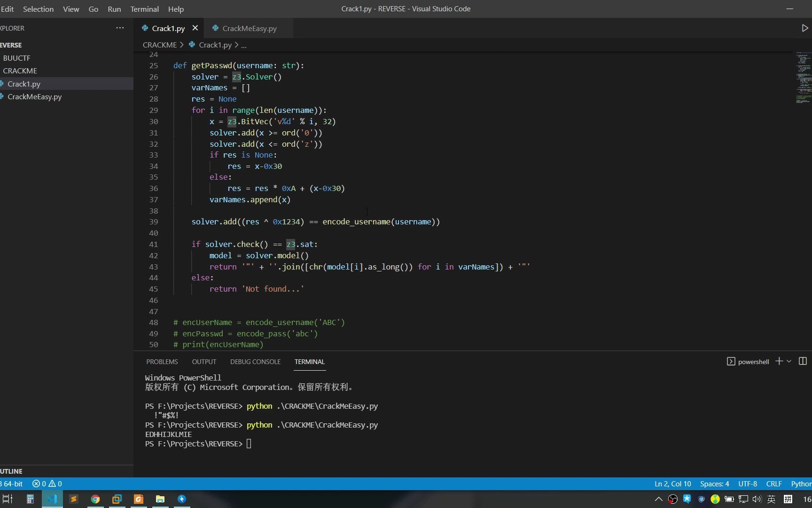This screenshot has width=812, height=508.
Task: Add a new terminal with plus icon
Action: pos(779,361)
